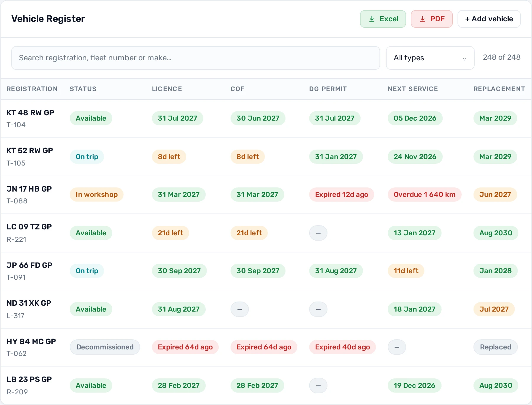Click the 8d left licence badge

(169, 157)
